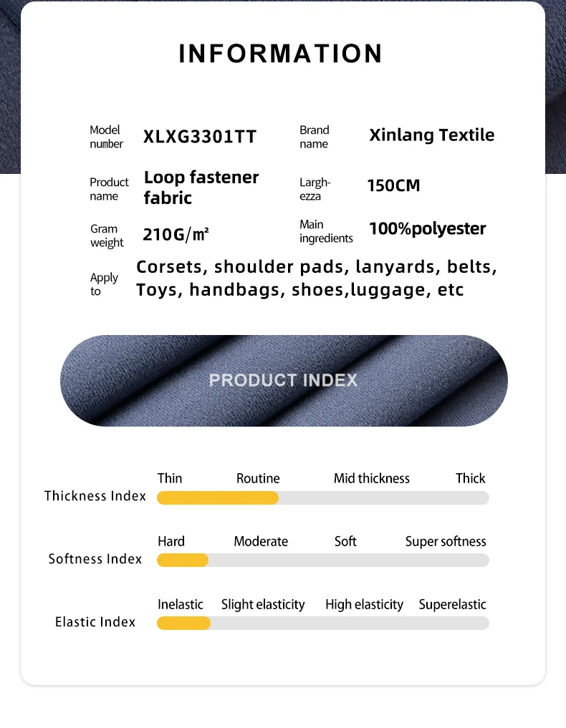Click the Softness Index slider bar
The width and height of the screenshot is (566, 728).
click(322, 560)
